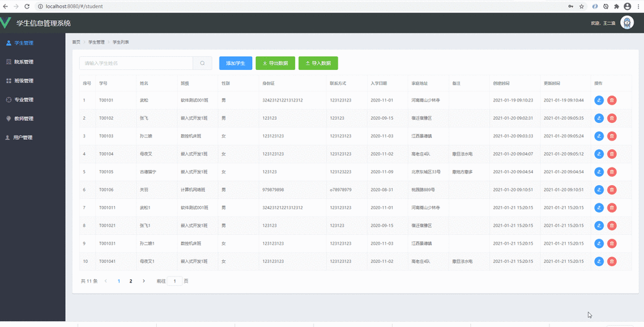
Task: Reload the page in the browser
Action: click(27, 6)
